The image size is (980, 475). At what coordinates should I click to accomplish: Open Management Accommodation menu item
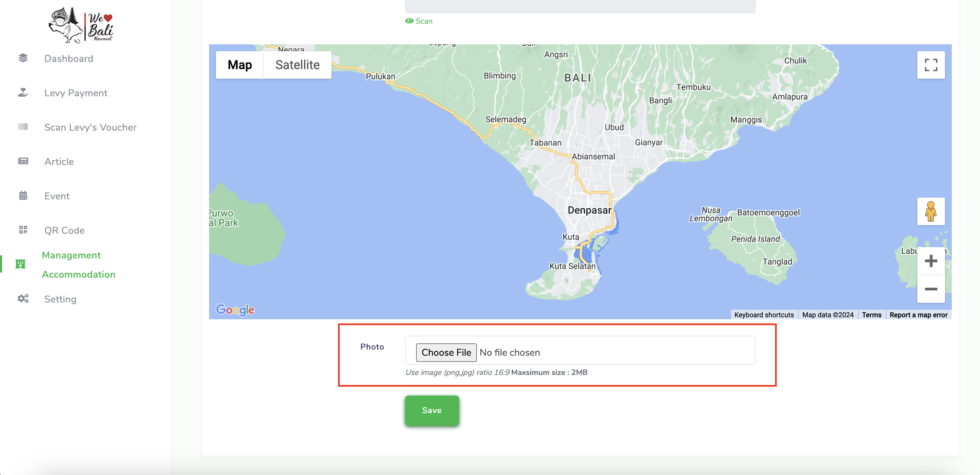click(x=78, y=265)
